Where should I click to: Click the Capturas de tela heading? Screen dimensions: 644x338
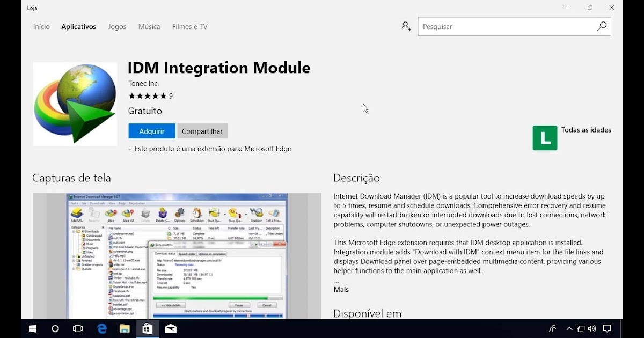[x=71, y=178]
